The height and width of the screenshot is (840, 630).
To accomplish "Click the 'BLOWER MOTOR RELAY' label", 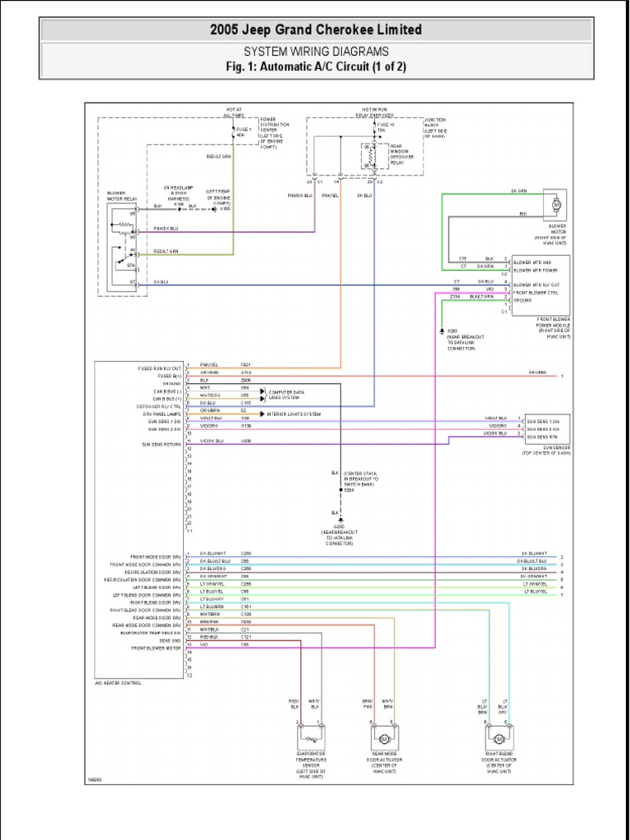I will pyautogui.click(x=122, y=195).
